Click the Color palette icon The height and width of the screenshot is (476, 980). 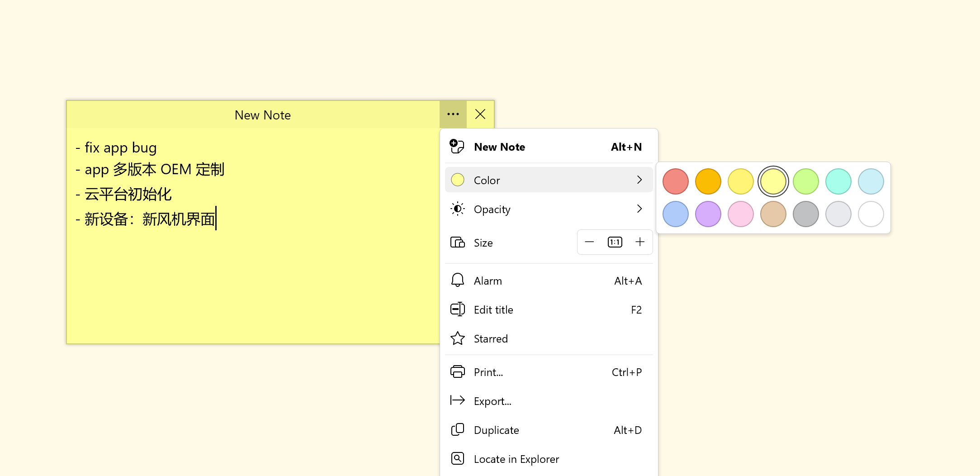[x=457, y=180]
